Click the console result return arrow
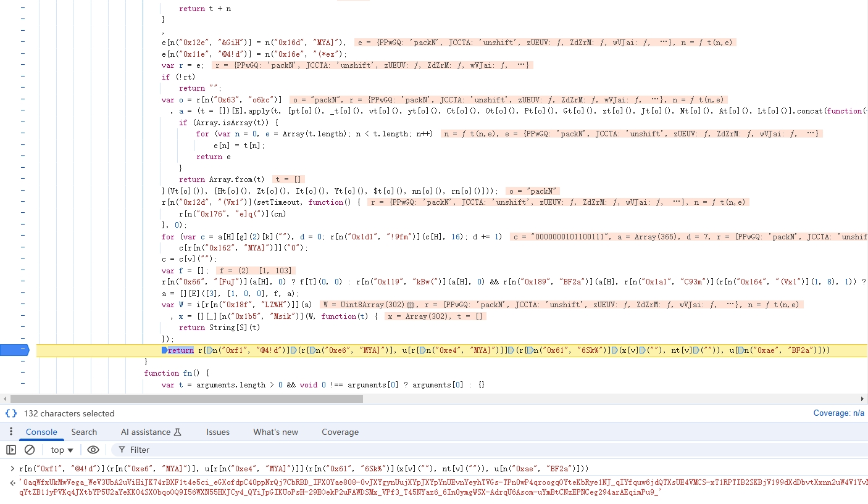 coord(13,482)
